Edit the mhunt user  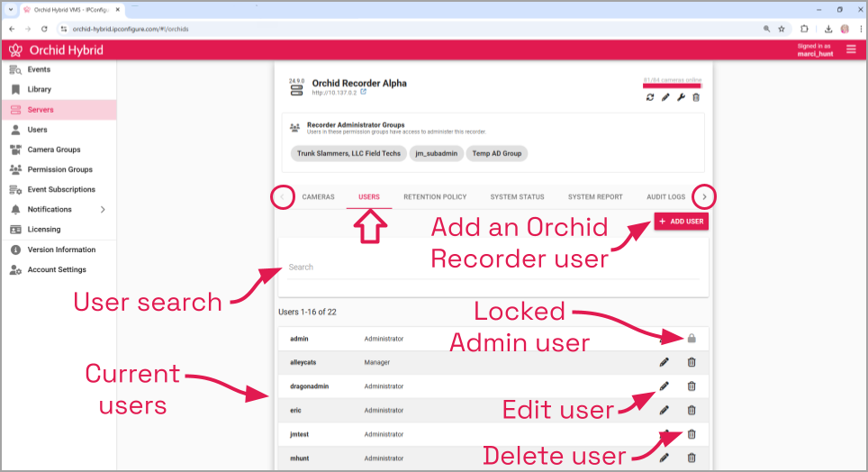pos(665,458)
